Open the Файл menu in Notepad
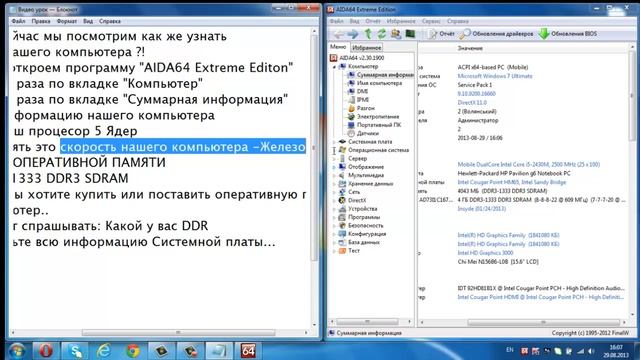640x360 pixels. click(x=18, y=21)
